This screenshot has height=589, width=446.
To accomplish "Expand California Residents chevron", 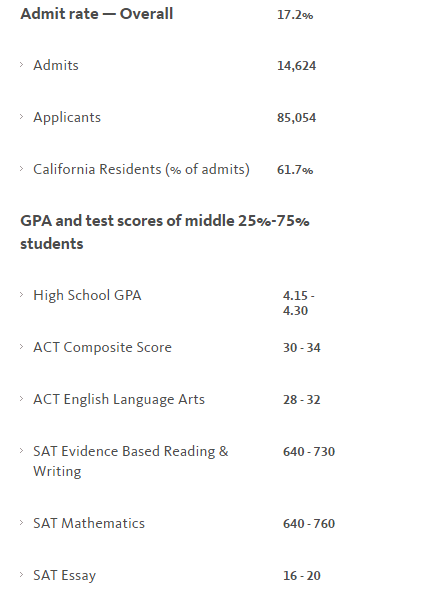I will (21, 168).
